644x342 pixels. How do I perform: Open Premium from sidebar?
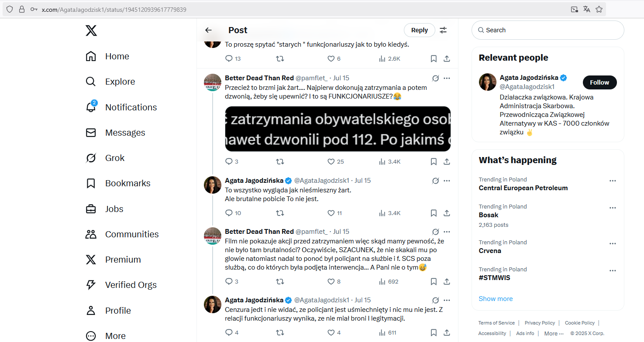click(113, 260)
